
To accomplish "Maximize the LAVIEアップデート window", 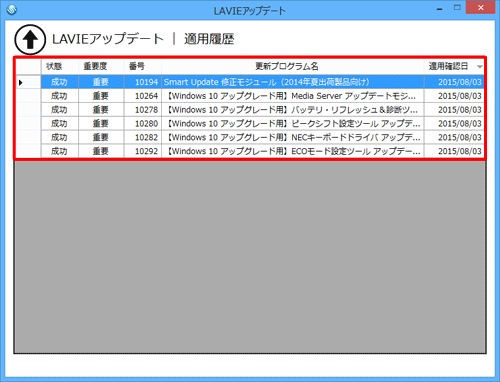I will point(457,8).
